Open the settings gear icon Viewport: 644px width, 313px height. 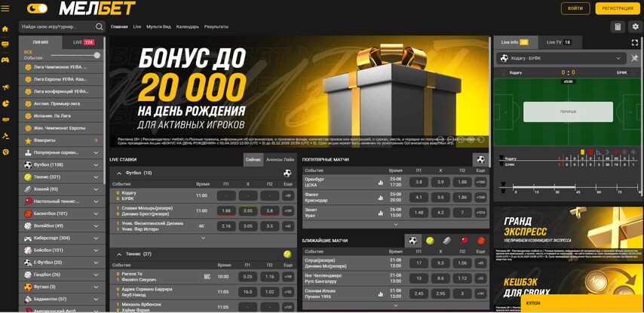point(636,27)
